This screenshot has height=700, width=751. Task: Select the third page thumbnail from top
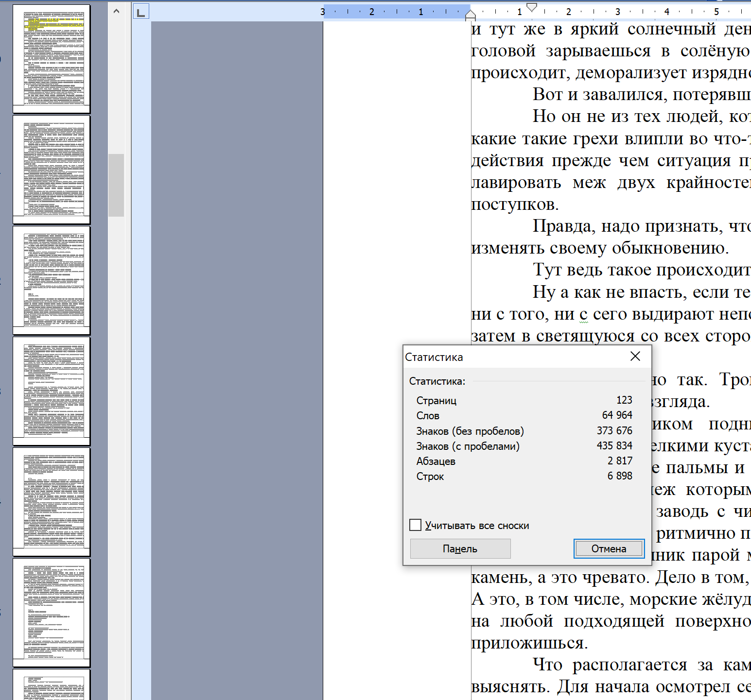pyautogui.click(x=52, y=279)
